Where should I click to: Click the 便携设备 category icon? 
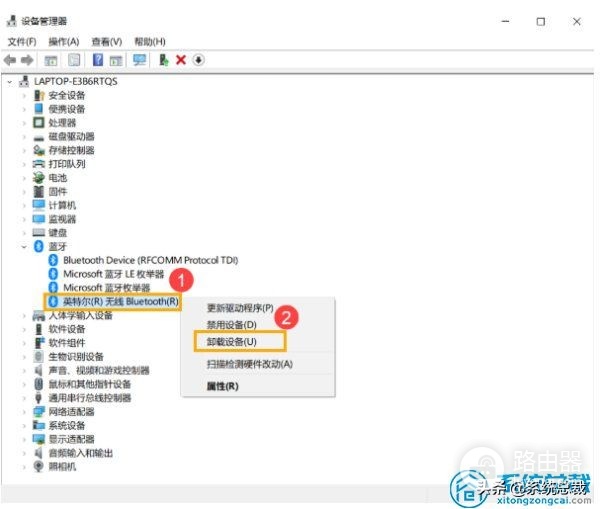39,109
